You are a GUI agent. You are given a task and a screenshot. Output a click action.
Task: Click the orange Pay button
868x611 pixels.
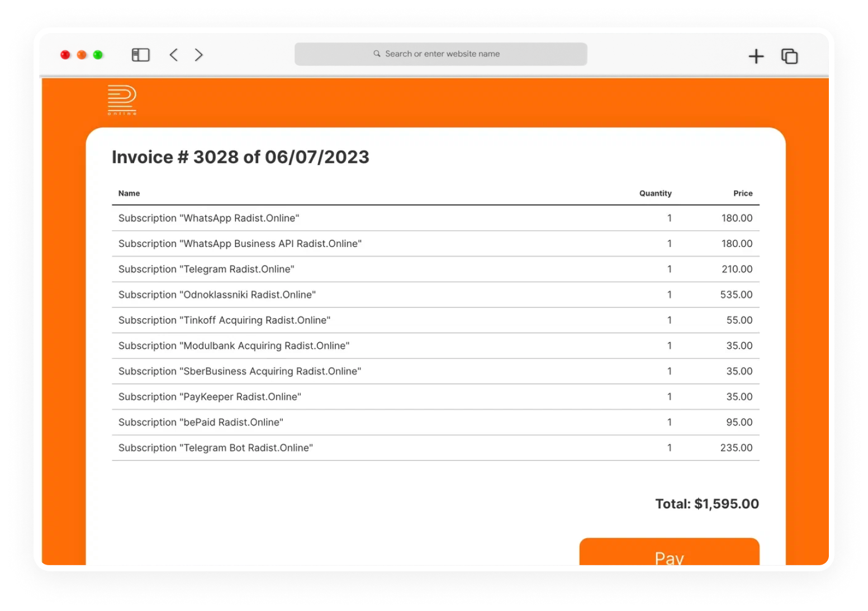coord(669,552)
